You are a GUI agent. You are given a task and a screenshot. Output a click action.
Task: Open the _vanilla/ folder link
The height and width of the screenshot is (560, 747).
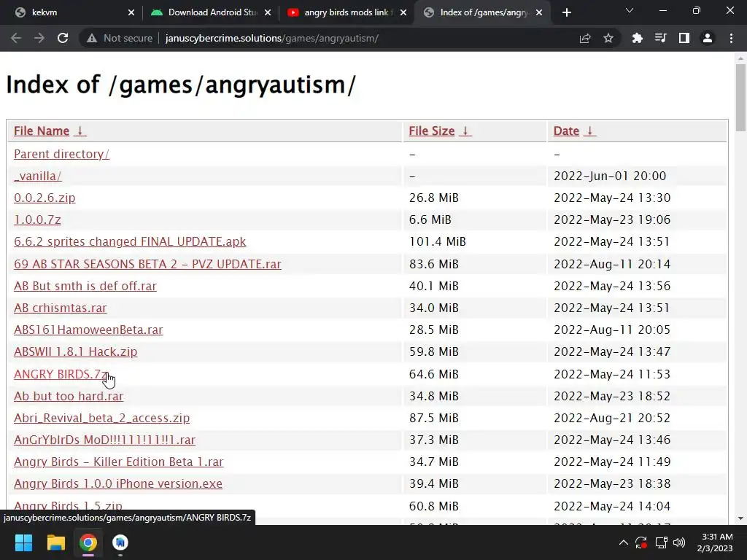pos(38,176)
